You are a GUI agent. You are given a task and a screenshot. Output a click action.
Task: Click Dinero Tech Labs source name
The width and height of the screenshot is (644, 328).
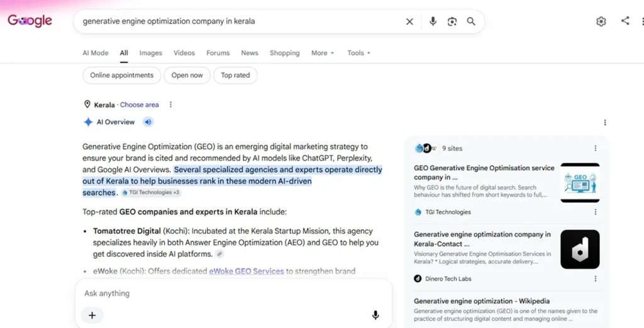click(x=448, y=279)
